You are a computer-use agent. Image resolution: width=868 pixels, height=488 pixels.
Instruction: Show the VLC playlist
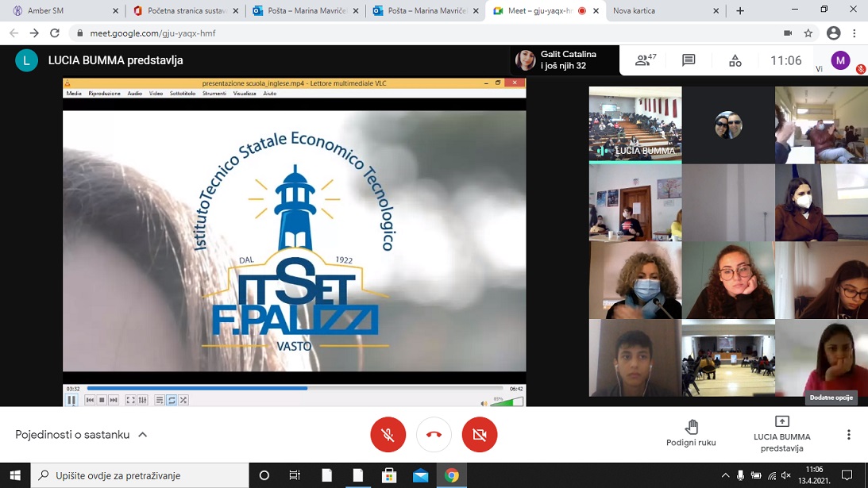(x=160, y=400)
